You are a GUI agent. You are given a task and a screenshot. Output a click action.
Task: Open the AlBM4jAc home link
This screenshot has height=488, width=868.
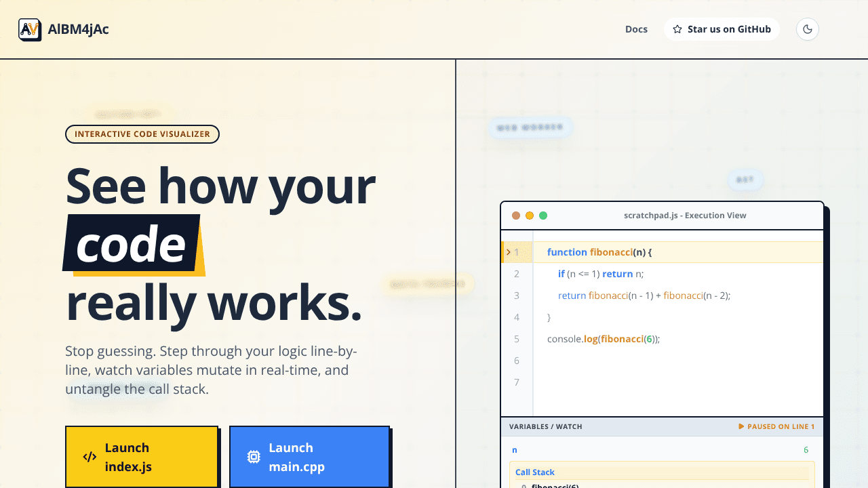click(64, 29)
